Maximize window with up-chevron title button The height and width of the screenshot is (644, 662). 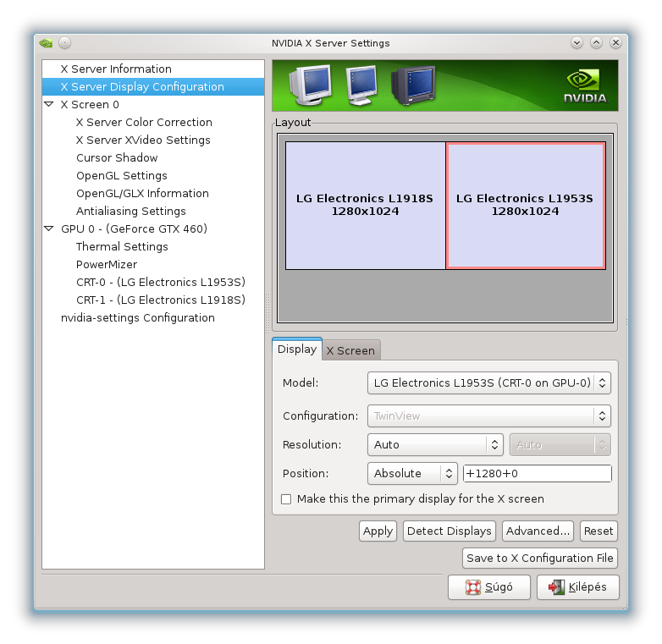pyautogui.click(x=596, y=43)
